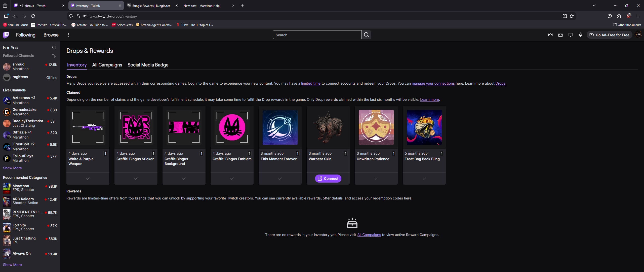This screenshot has width=644, height=272.
Task: Open the manage your connections link
Action: click(x=433, y=84)
